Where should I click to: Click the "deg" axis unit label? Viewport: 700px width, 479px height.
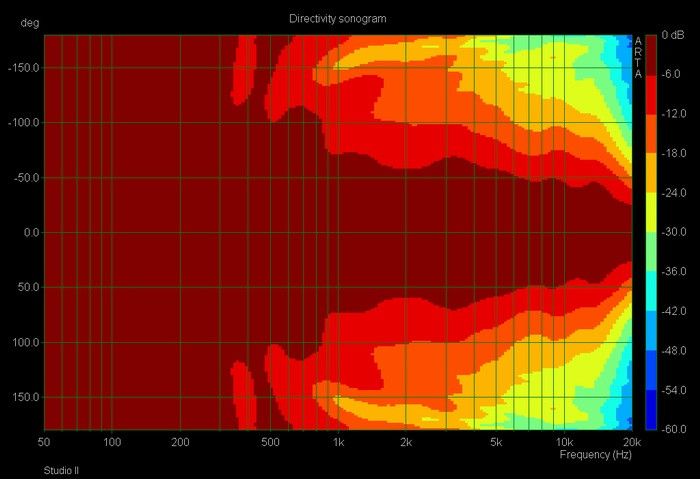[x=30, y=23]
